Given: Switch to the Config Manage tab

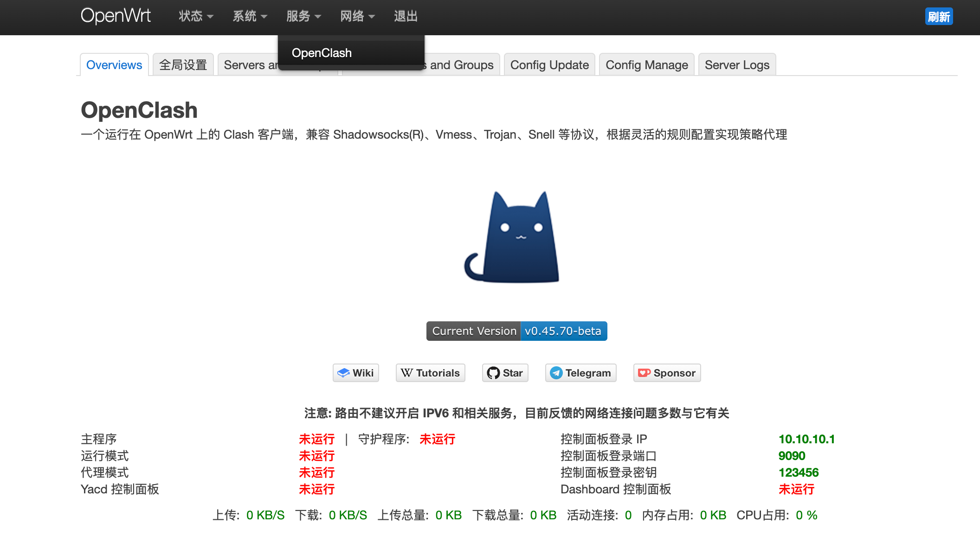Looking at the screenshot, I should coord(646,65).
